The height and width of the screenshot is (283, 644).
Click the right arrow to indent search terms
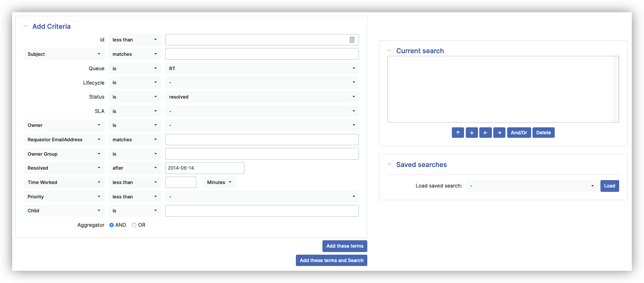coord(499,132)
